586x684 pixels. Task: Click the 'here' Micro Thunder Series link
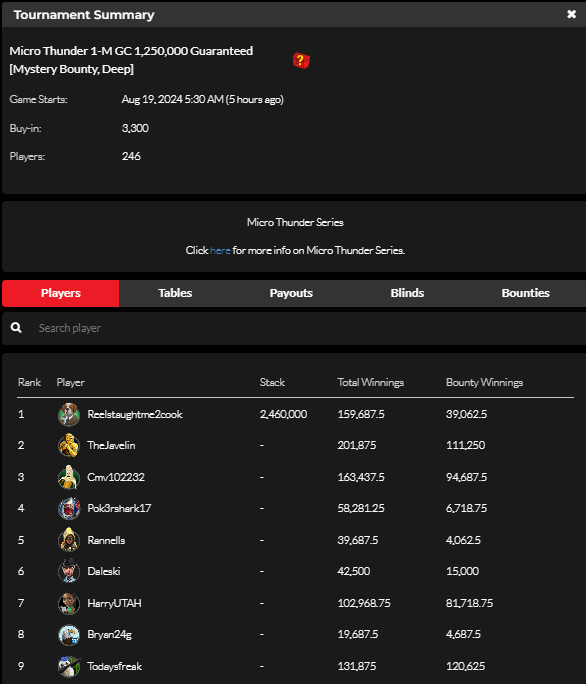click(x=220, y=250)
